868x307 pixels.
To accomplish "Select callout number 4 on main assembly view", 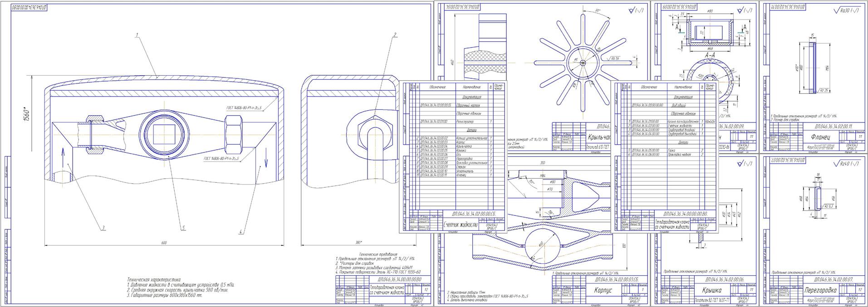I will pyautogui.click(x=241, y=233).
